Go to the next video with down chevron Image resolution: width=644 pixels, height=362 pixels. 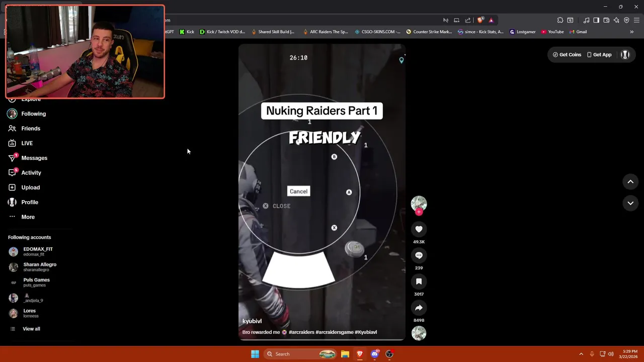coord(630,203)
